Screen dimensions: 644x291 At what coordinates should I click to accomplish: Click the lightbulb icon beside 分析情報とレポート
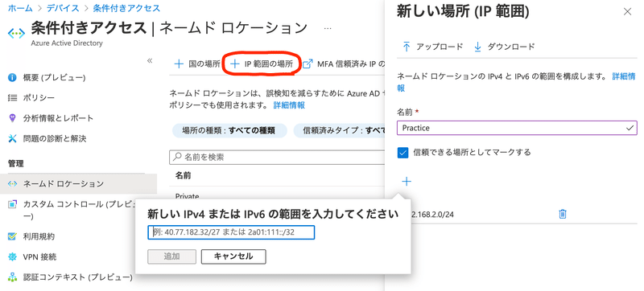[x=12, y=118]
